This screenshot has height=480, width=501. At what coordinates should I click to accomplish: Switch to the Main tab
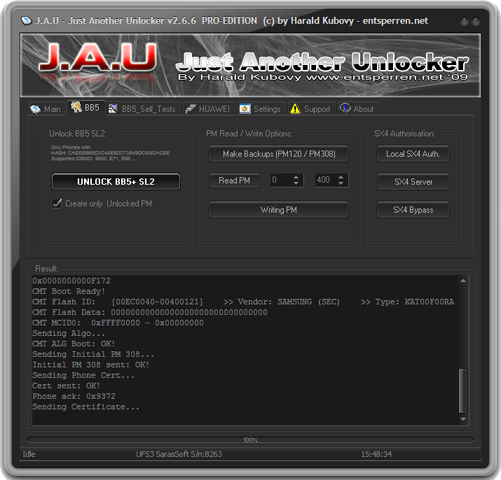[x=46, y=109]
